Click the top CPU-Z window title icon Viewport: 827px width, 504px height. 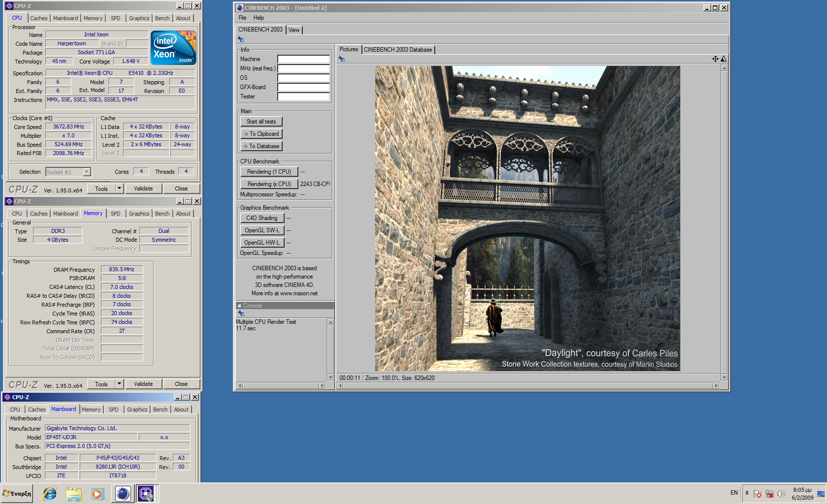(9, 6)
